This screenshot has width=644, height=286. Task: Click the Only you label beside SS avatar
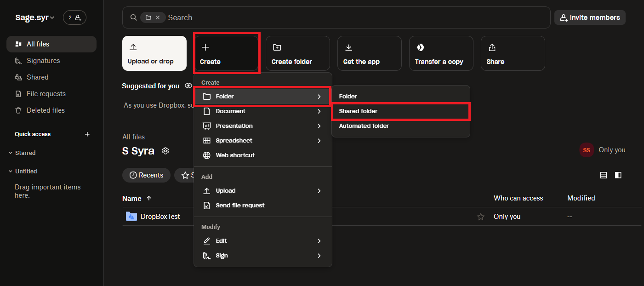(x=612, y=150)
